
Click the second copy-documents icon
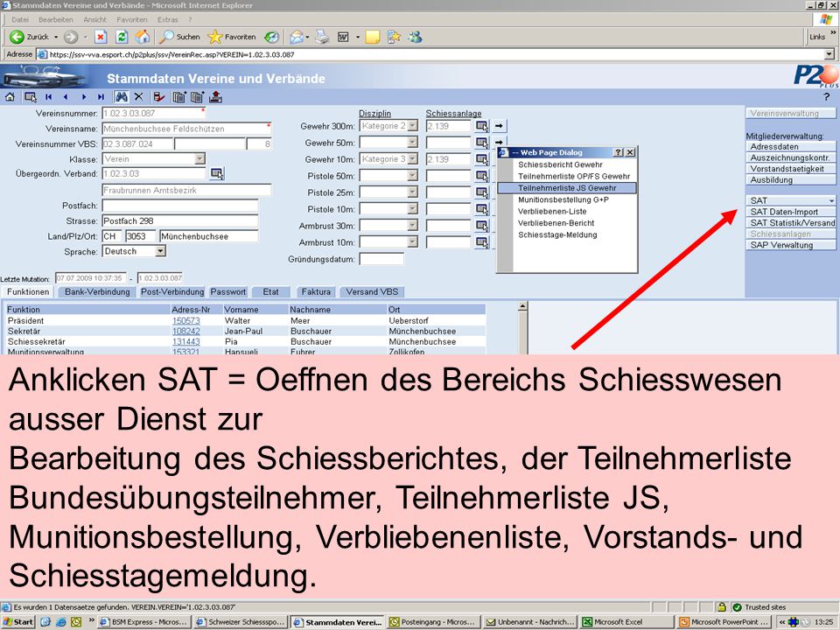(x=197, y=97)
